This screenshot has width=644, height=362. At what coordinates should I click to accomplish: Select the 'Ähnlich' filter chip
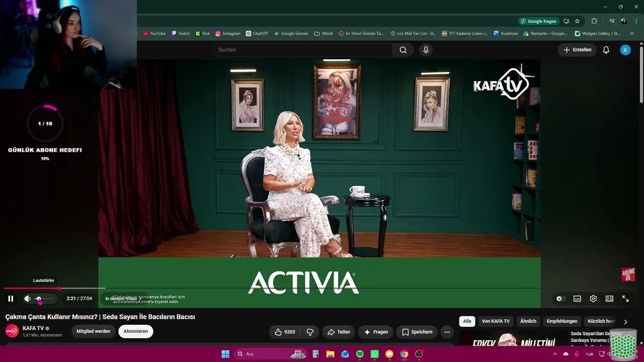pos(528,321)
